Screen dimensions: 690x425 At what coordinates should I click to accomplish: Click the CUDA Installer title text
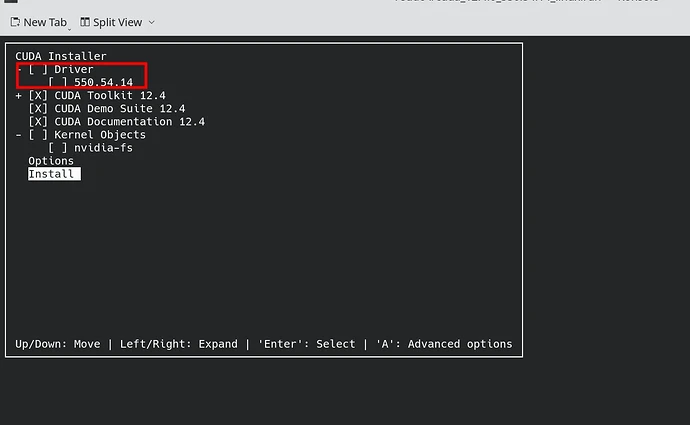(x=61, y=57)
